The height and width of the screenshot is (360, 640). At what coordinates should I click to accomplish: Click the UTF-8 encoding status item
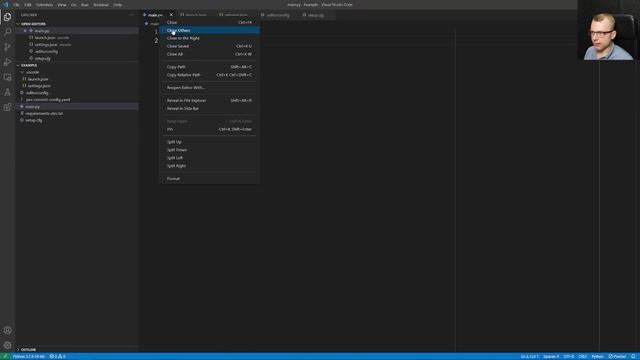click(x=569, y=356)
